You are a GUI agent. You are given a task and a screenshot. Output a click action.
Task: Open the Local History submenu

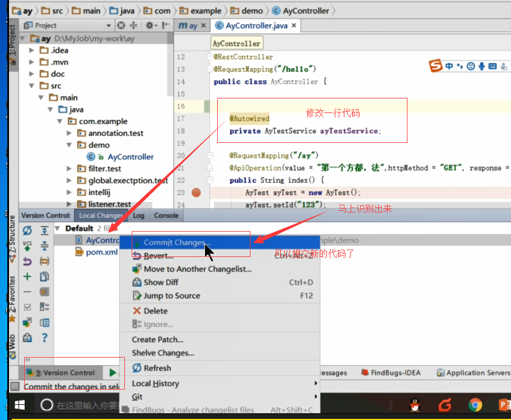click(219, 383)
